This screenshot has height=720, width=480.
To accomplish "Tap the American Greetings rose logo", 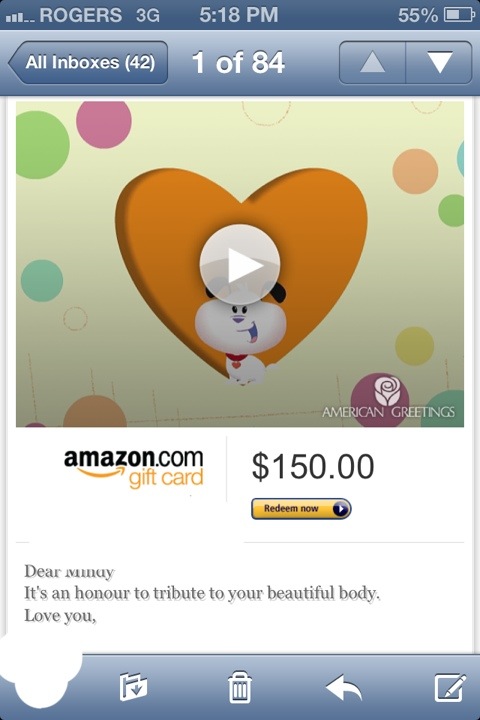I will (387, 392).
